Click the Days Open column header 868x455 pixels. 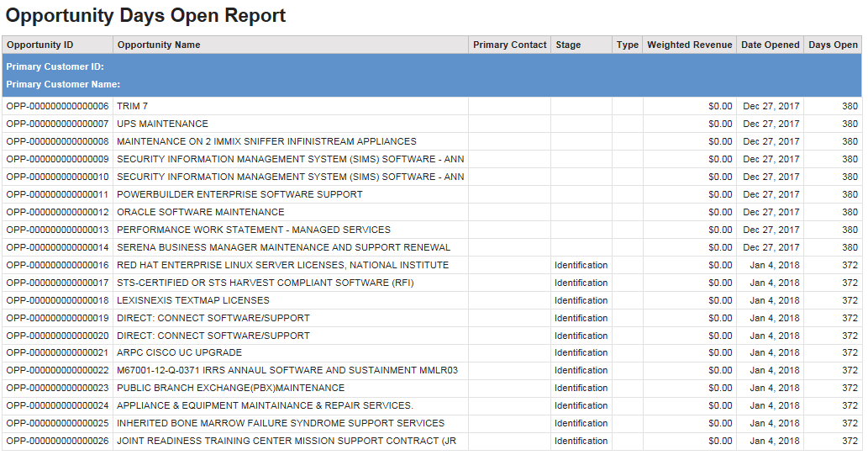click(833, 45)
